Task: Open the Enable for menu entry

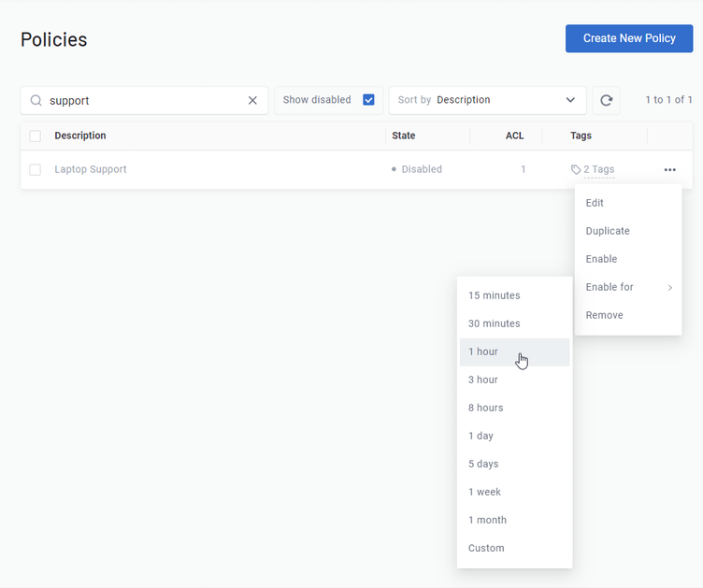Action: tap(628, 287)
